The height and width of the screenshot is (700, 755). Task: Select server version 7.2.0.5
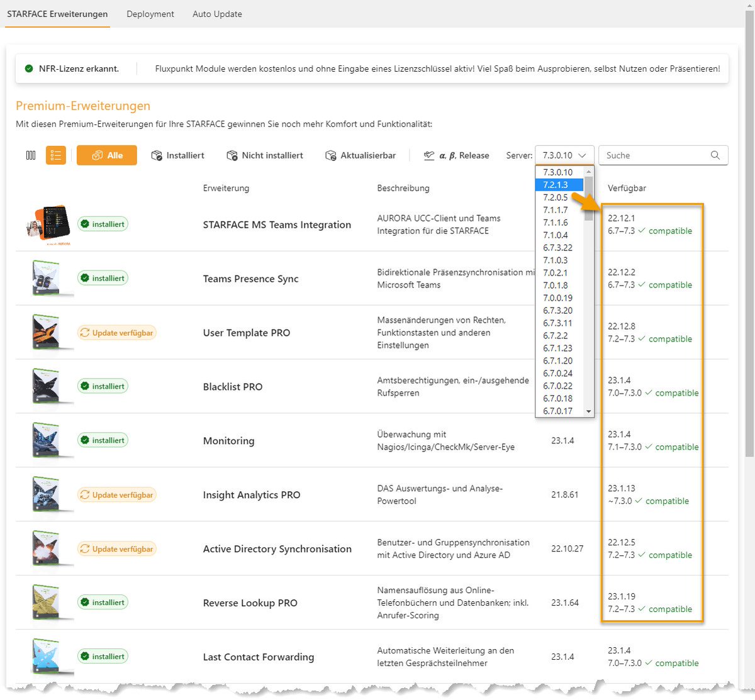[x=559, y=197]
